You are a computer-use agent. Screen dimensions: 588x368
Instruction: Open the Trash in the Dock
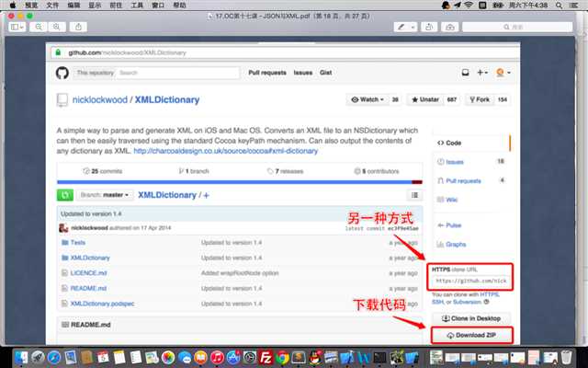(x=567, y=358)
